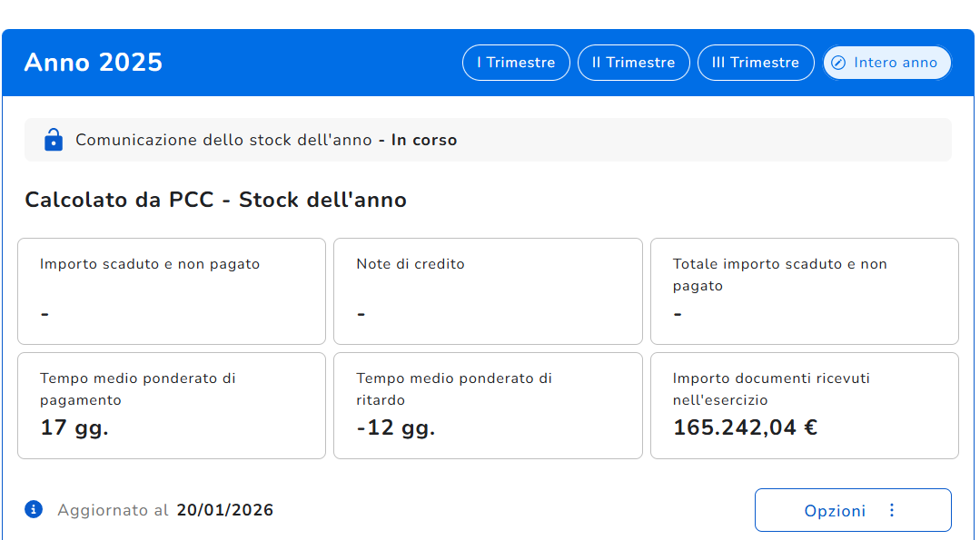Open the Tempo medio ponderato di pagamento card
The image size is (980, 540).
(172, 406)
